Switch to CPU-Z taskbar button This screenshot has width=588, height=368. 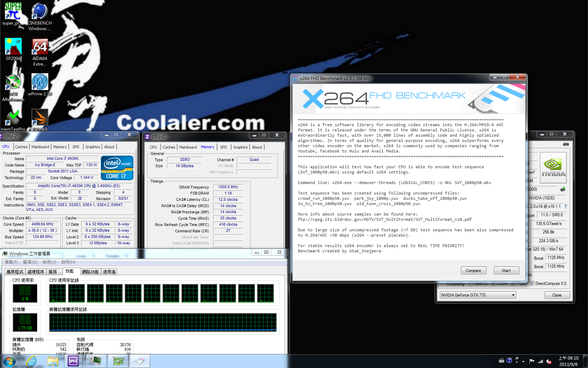coord(73,361)
